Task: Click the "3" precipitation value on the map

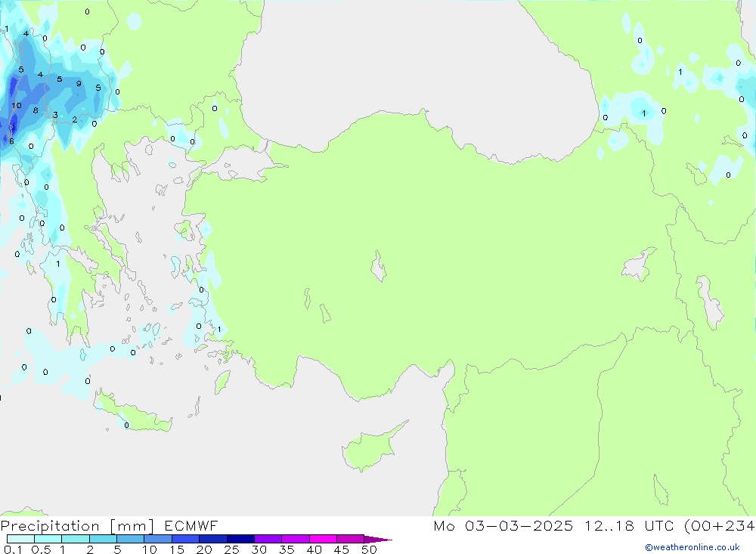Action: (55, 115)
